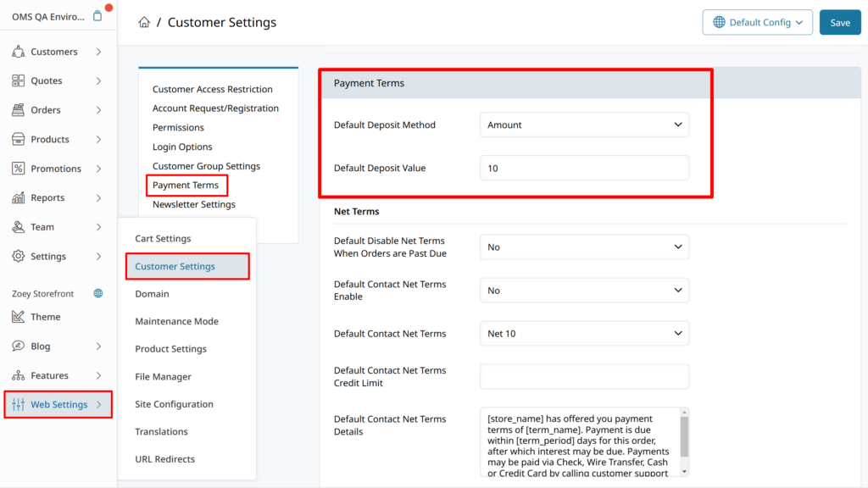
Task: Click the Blog sidebar icon
Action: [x=19, y=346]
